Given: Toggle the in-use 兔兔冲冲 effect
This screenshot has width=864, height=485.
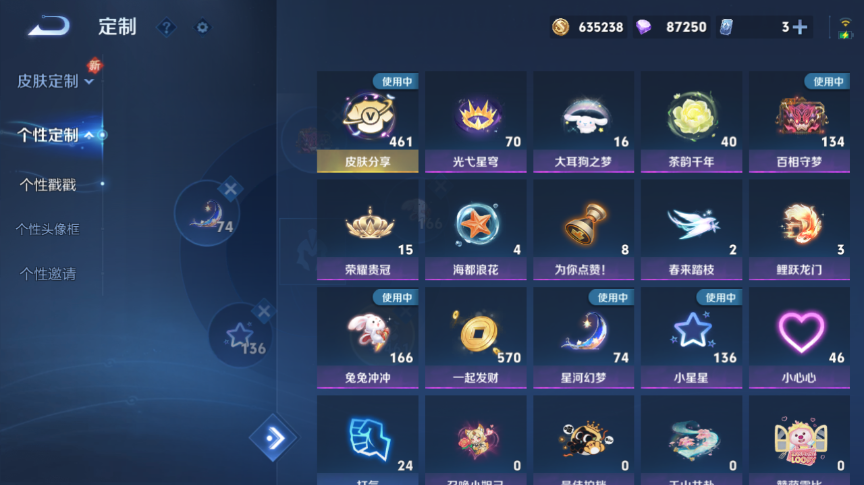Looking at the screenshot, I should 368,338.
